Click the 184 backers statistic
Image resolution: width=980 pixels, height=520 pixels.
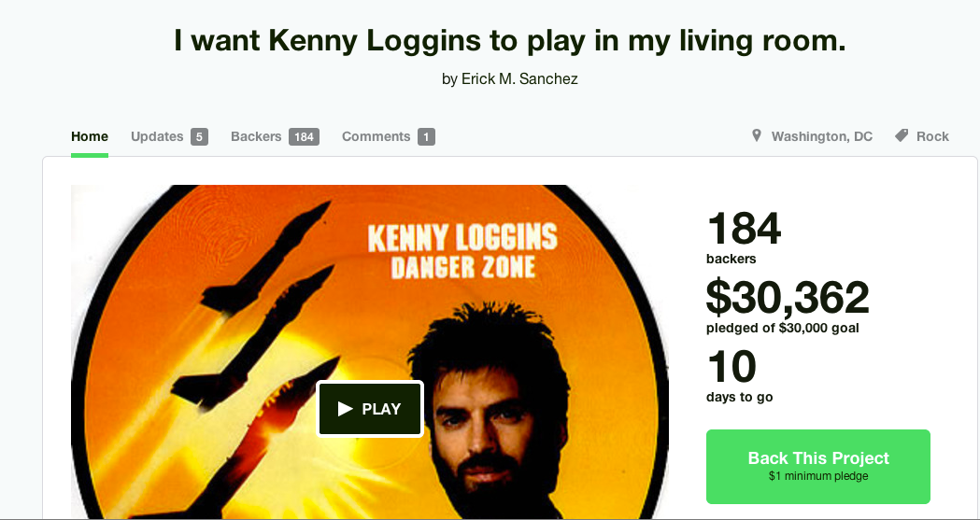point(743,237)
